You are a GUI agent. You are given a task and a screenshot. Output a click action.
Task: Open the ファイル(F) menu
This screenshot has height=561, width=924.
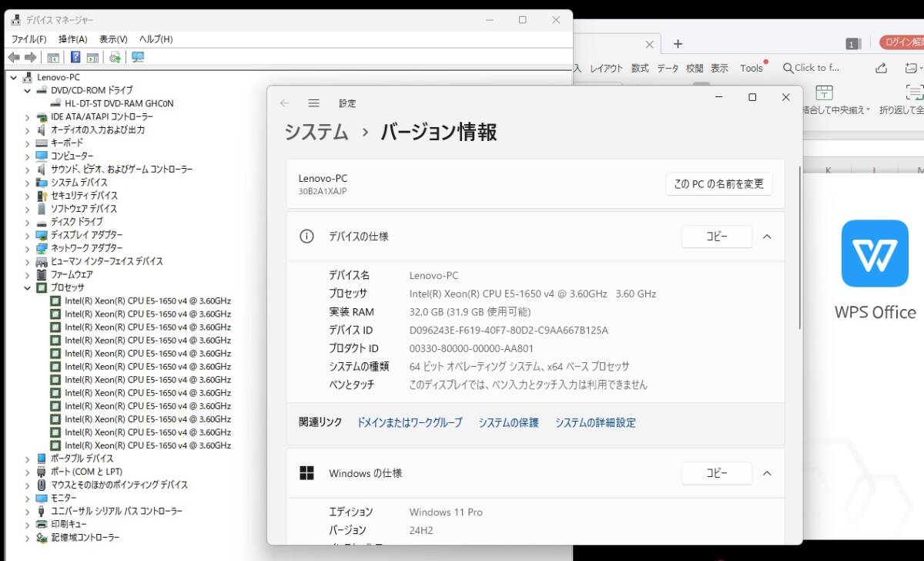pos(28,39)
